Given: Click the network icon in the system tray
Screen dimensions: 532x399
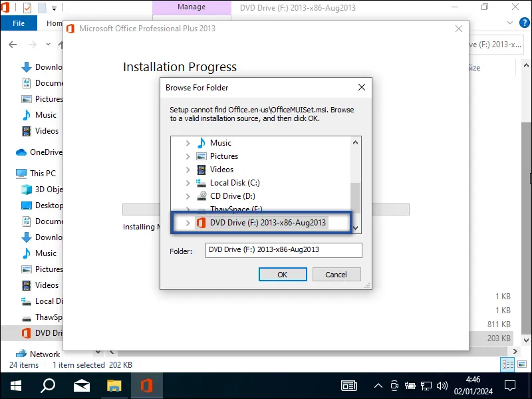Looking at the screenshot, I should point(426,385).
